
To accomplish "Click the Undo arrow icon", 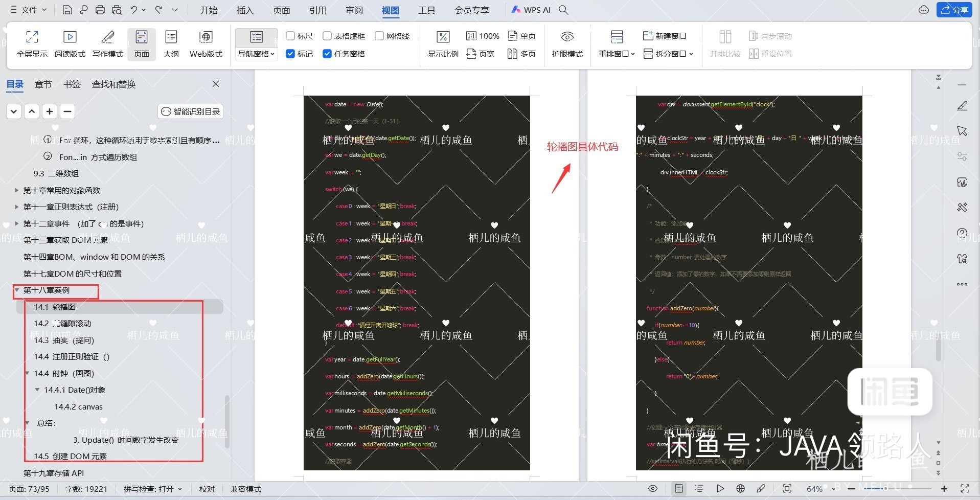I will tap(134, 10).
